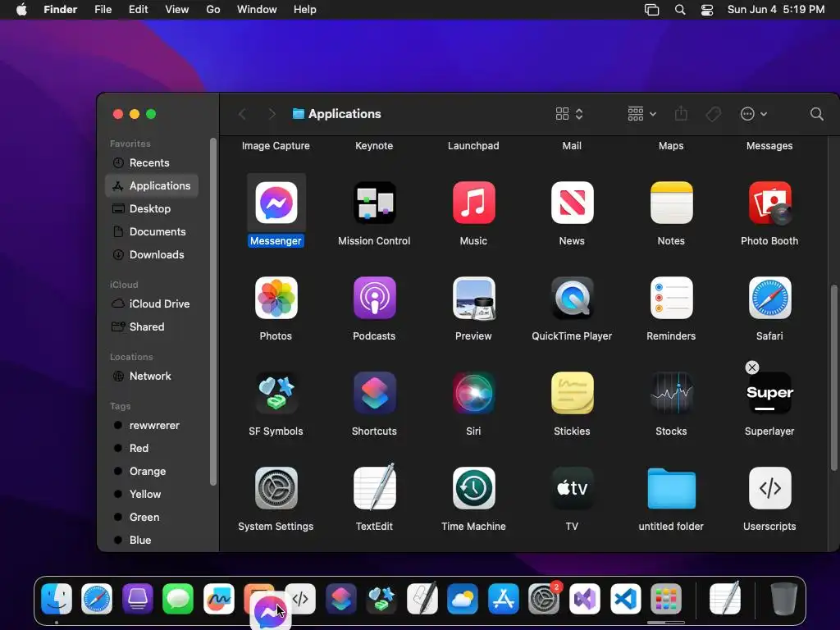Click the Edit Tags toolbar button
This screenshot has width=840, height=630.
713,113
